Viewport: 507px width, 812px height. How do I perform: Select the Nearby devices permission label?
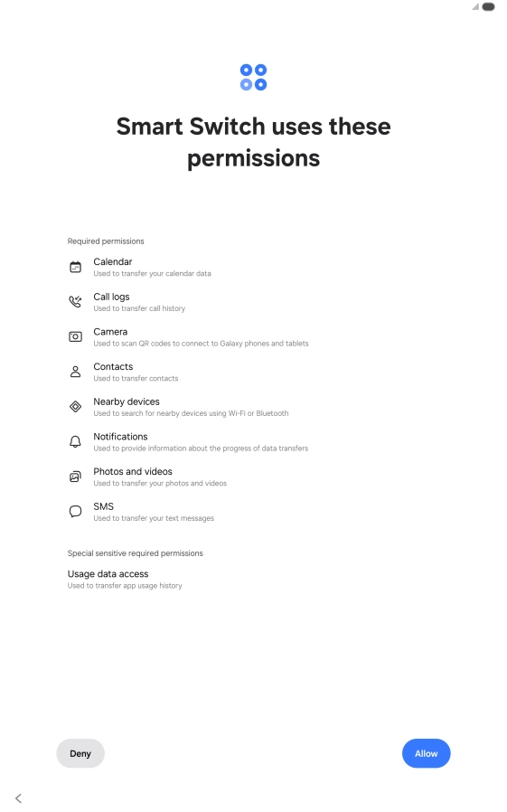[127, 401]
